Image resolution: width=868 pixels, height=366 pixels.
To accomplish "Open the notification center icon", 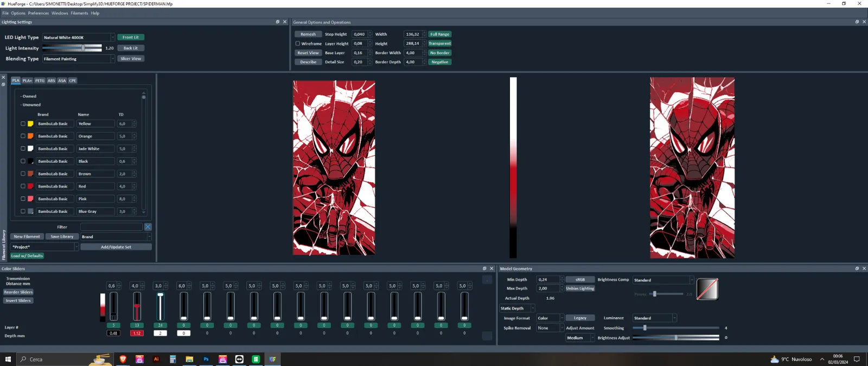I will pos(857,359).
